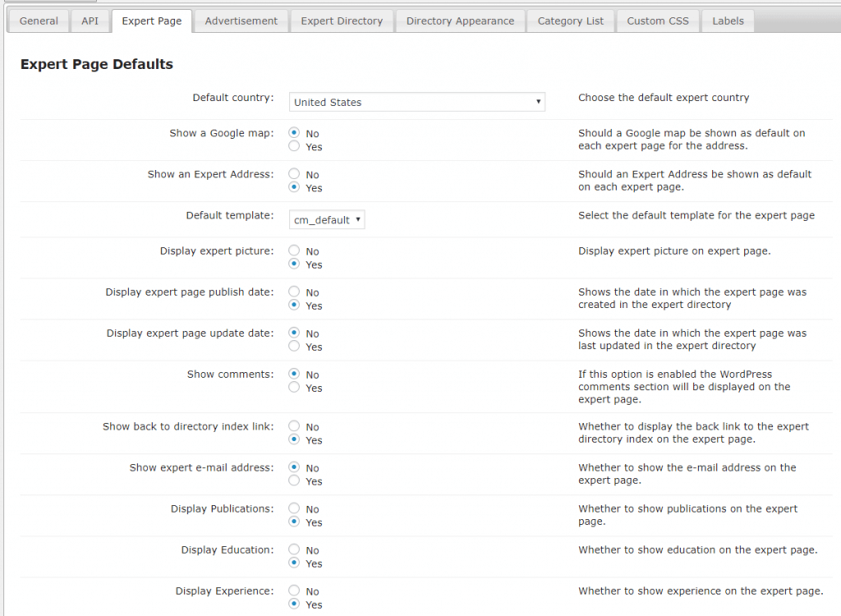Viewport: 841px width, 616px height.
Task: Open the API tab
Action: (x=90, y=21)
